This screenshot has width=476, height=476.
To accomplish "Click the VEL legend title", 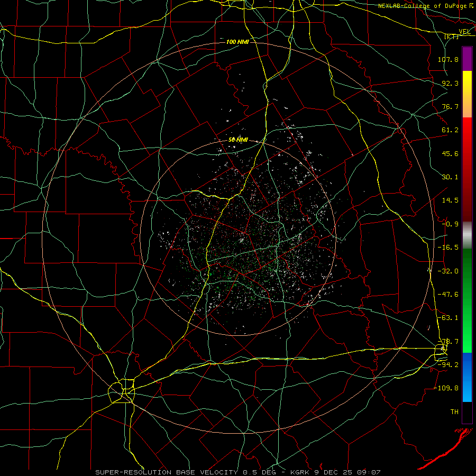I will (x=464, y=32).
